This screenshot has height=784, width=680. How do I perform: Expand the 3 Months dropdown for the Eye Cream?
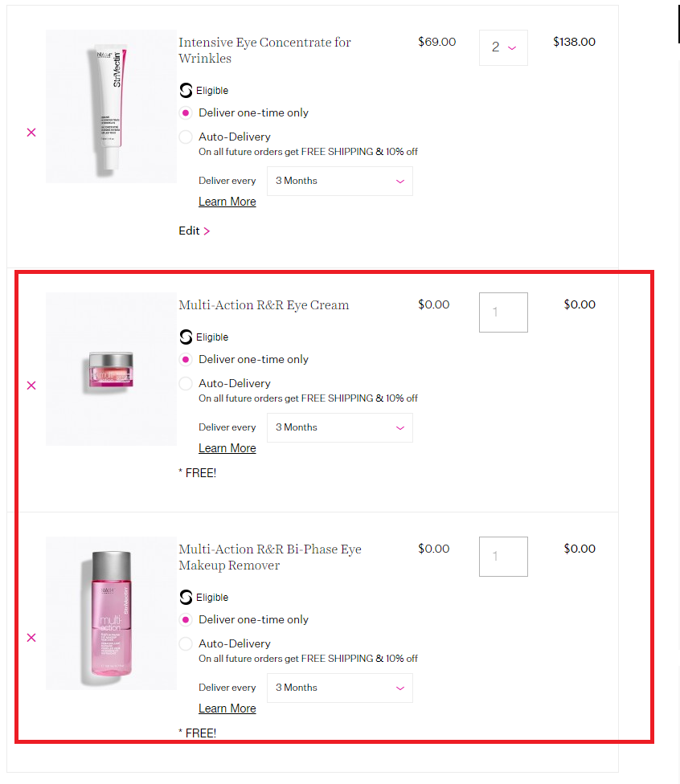tap(339, 427)
